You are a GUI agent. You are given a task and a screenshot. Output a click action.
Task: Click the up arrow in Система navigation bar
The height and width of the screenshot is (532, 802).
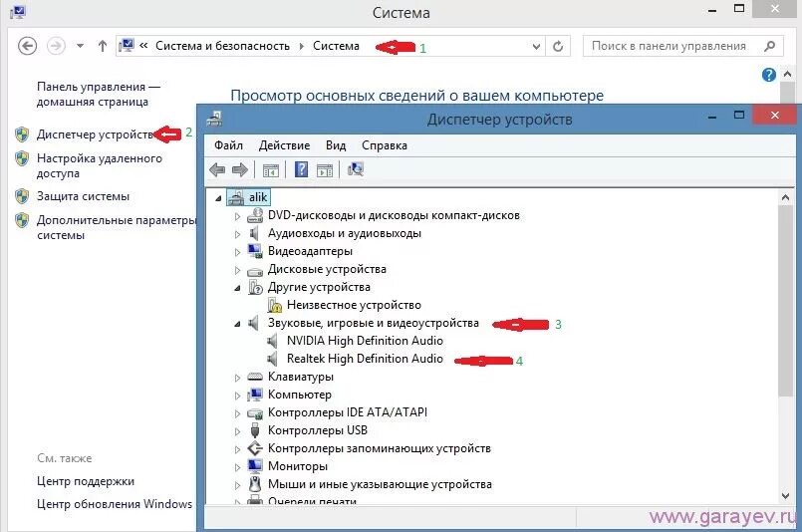(103, 46)
